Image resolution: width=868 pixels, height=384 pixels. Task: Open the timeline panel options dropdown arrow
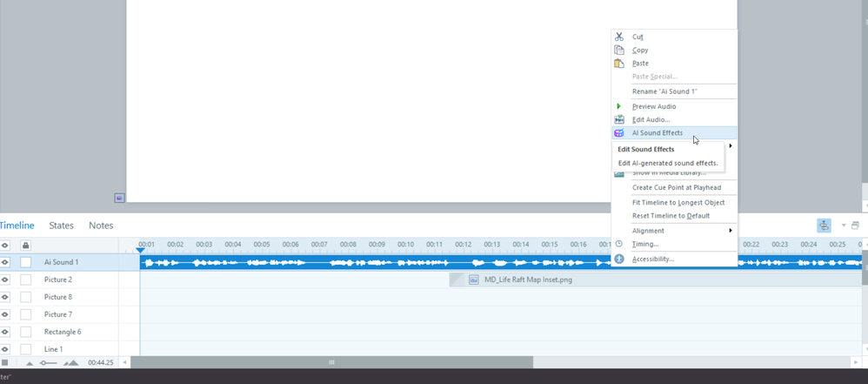(844, 226)
